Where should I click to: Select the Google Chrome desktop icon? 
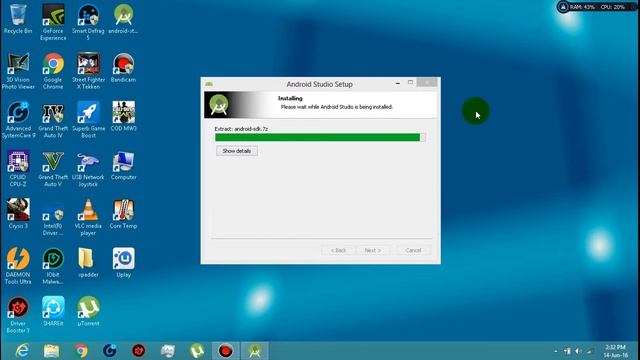tap(53, 71)
